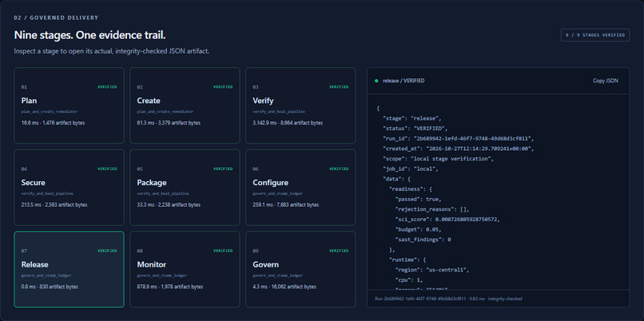Click "4.3 ms · 16,062 artifact bytes" on Govern
This screenshot has height=321, width=644.
pos(284,287)
